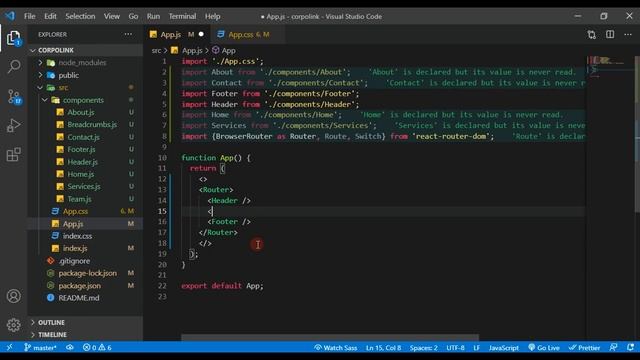The width and height of the screenshot is (640, 360).
Task: Open the Accounts menu icon
Action: click(x=13, y=296)
